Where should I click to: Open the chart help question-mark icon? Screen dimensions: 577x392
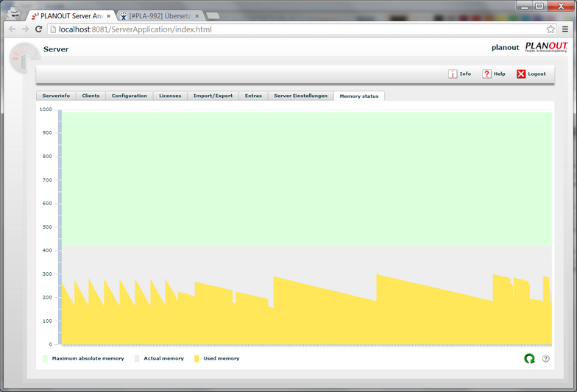tap(546, 359)
